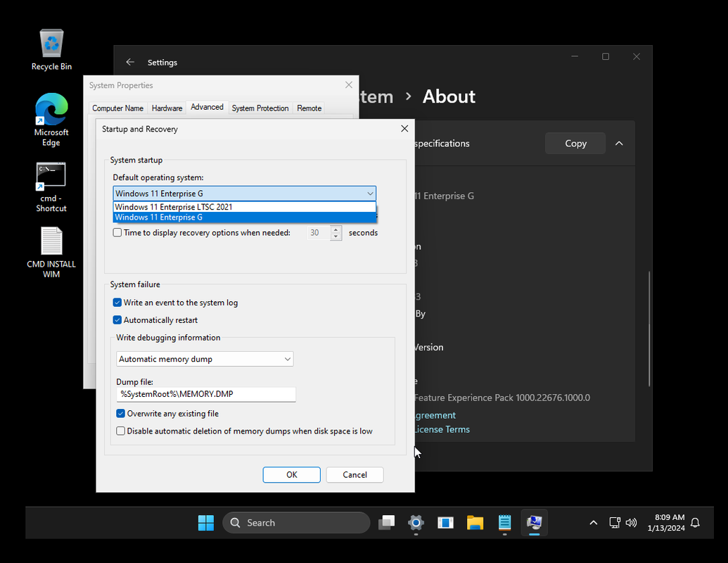Open the clock showing 8:09 AM

666,523
